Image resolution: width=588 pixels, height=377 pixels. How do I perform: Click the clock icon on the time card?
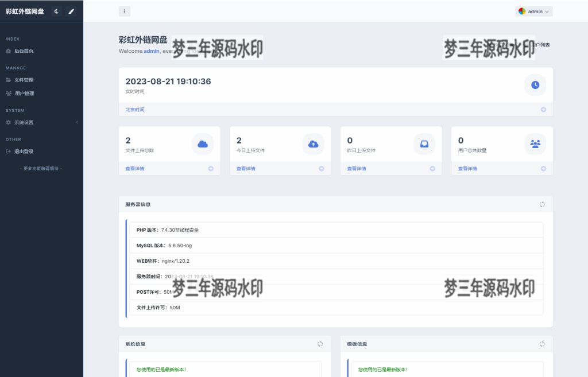click(535, 85)
